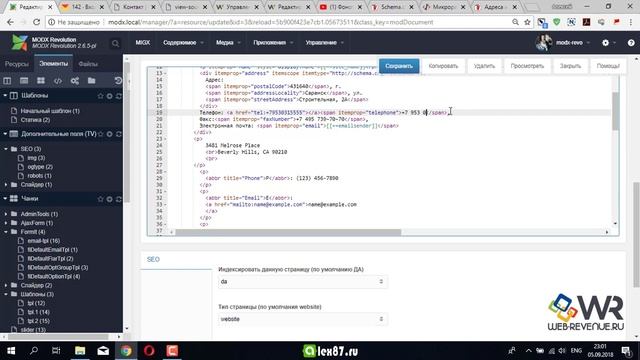Click the Сохранить button

[x=399, y=66]
